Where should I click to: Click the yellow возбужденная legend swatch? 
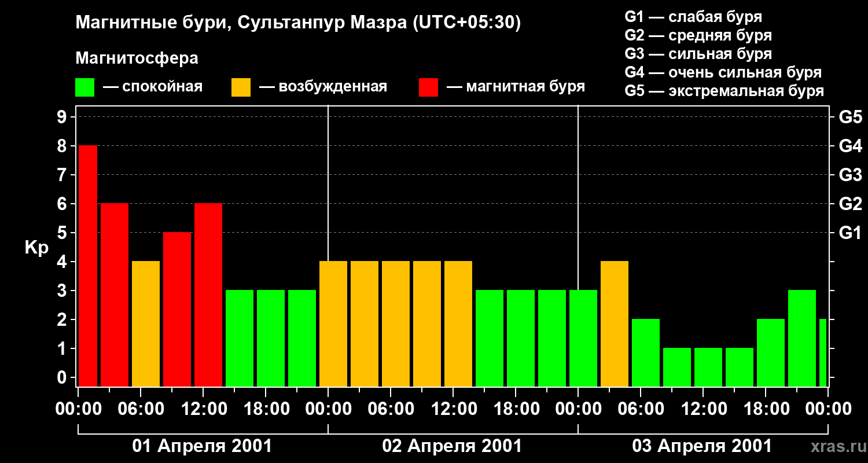coord(241,87)
